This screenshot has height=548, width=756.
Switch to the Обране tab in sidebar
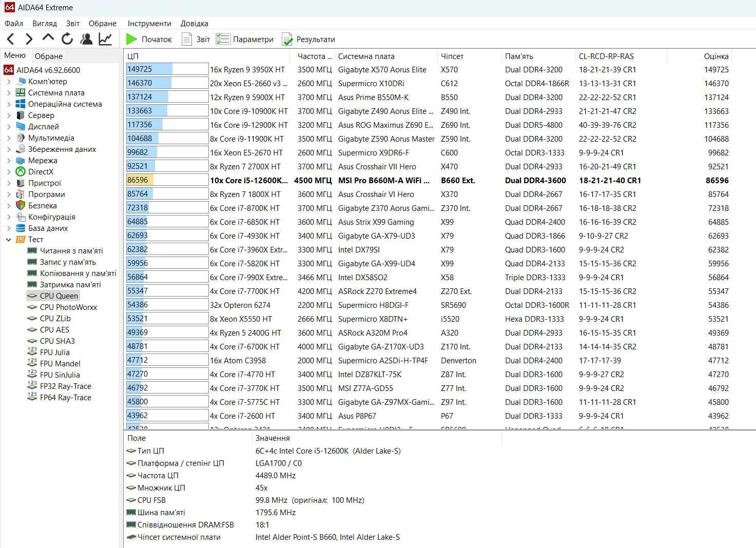(x=49, y=56)
